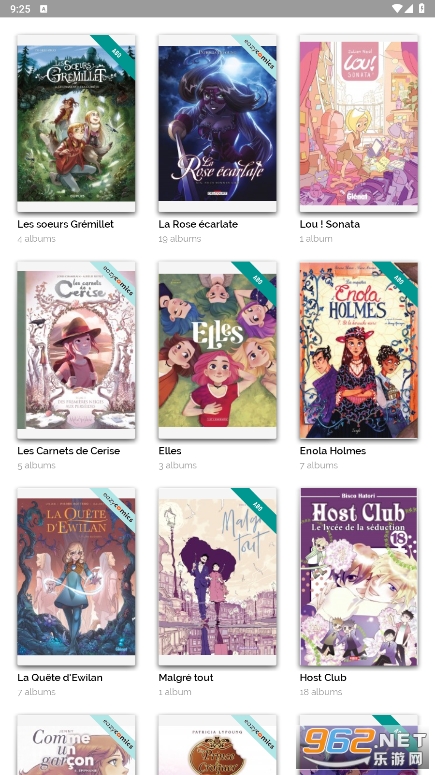Viewport: 435px width, 775px height.
Task: Click ABO ribbon on Enola Holmes cover
Action: click(398, 281)
